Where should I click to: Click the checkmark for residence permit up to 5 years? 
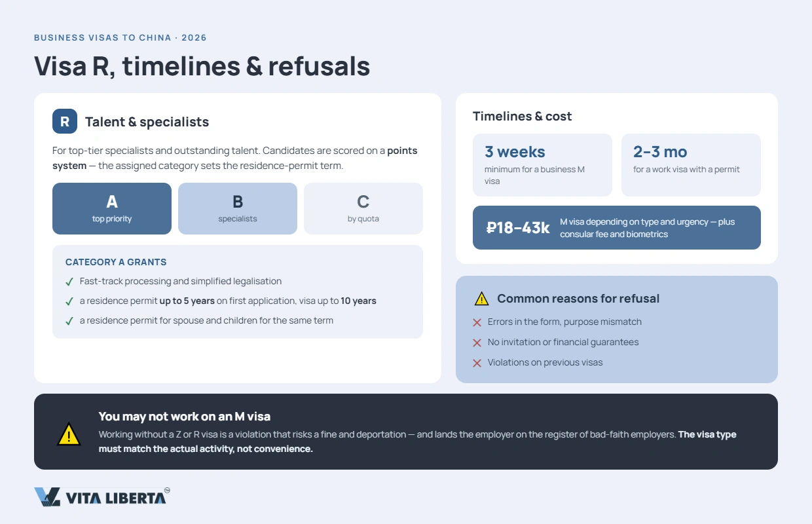coord(69,301)
